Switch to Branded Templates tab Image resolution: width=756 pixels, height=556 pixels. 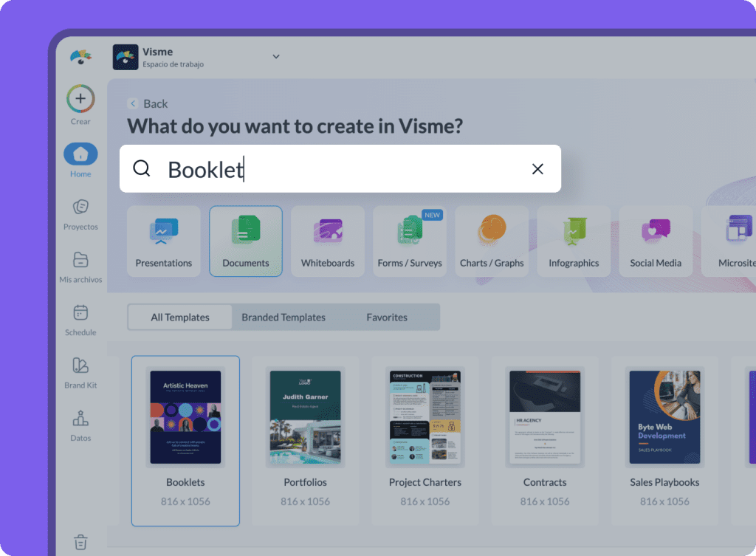click(283, 318)
